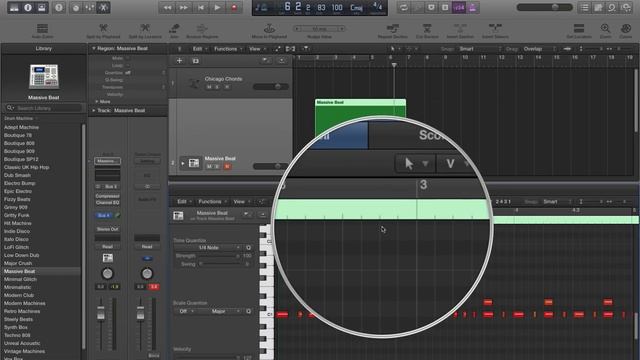The width and height of the screenshot is (640, 360).
Task: Open Tracks area Edit menu
Action: [x=200, y=49]
